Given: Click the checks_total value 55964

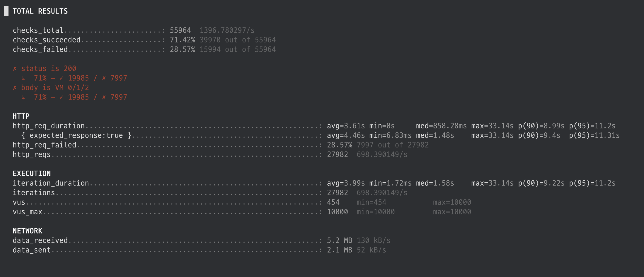Looking at the screenshot, I should [x=181, y=30].
